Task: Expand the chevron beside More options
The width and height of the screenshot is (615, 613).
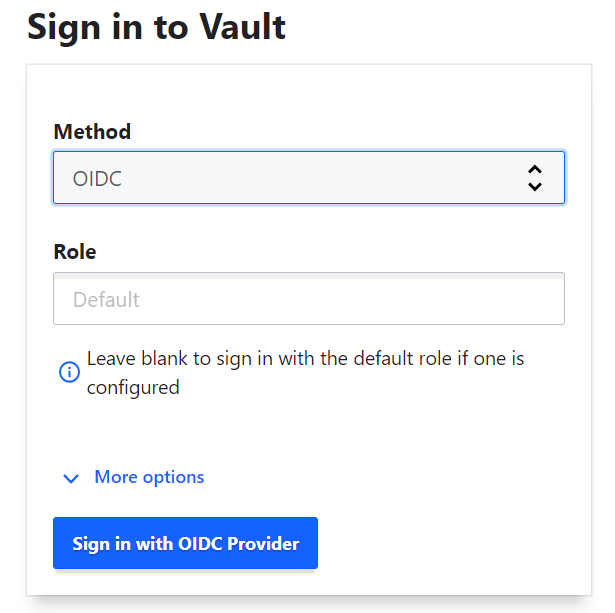Action: point(71,478)
